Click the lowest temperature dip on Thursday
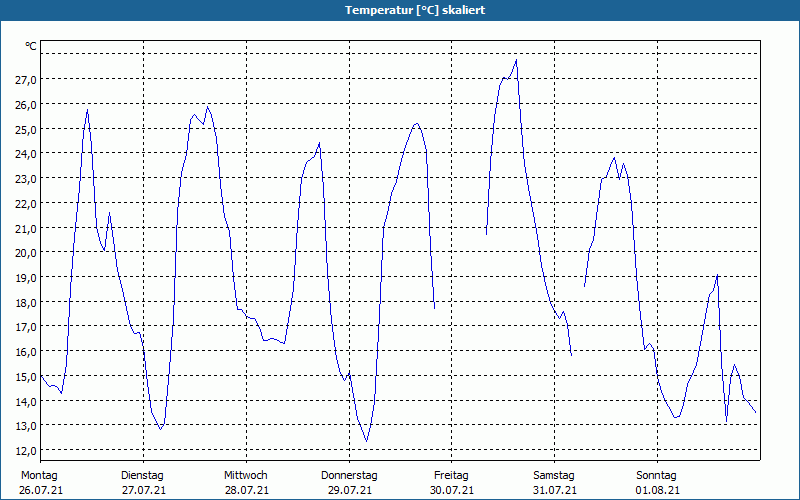The image size is (800, 500). [x=366, y=441]
